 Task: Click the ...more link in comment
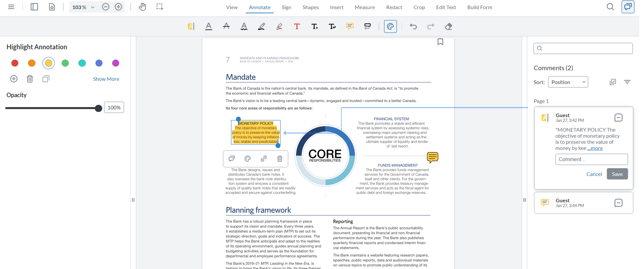point(595,148)
